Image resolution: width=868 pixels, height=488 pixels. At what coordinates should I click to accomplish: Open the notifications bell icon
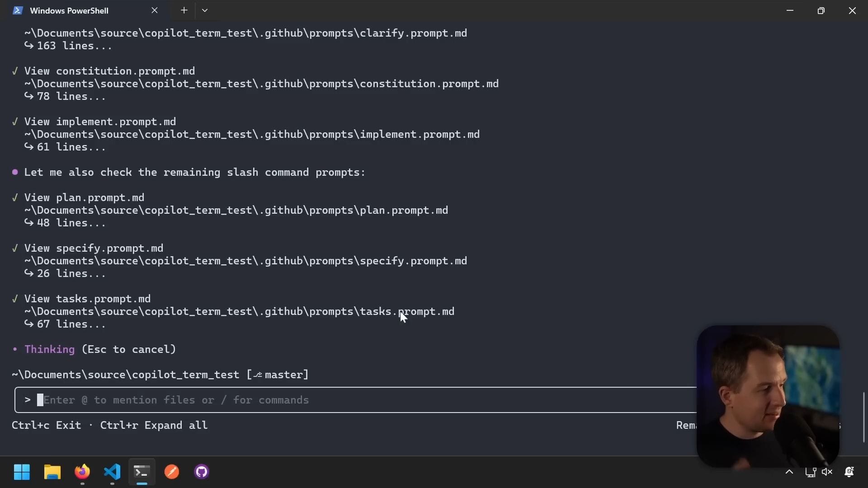[849, 472]
